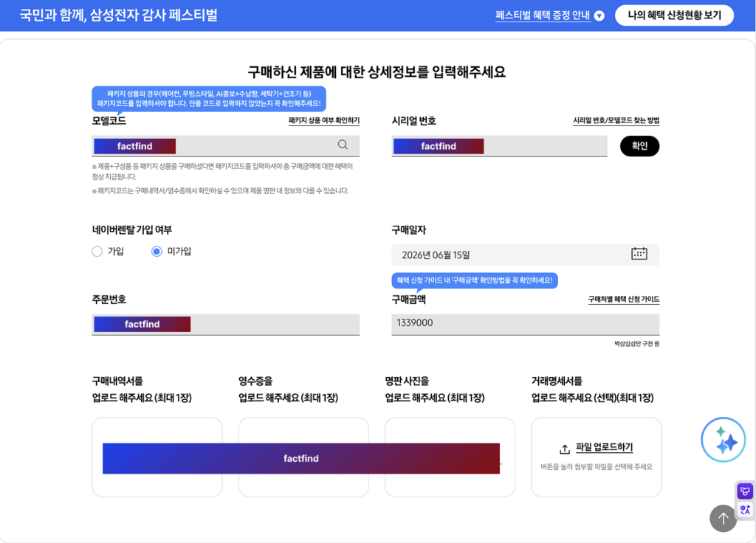Open 구매처별 혜택 신청 가이드 link
756x543 pixels.
pyautogui.click(x=623, y=300)
